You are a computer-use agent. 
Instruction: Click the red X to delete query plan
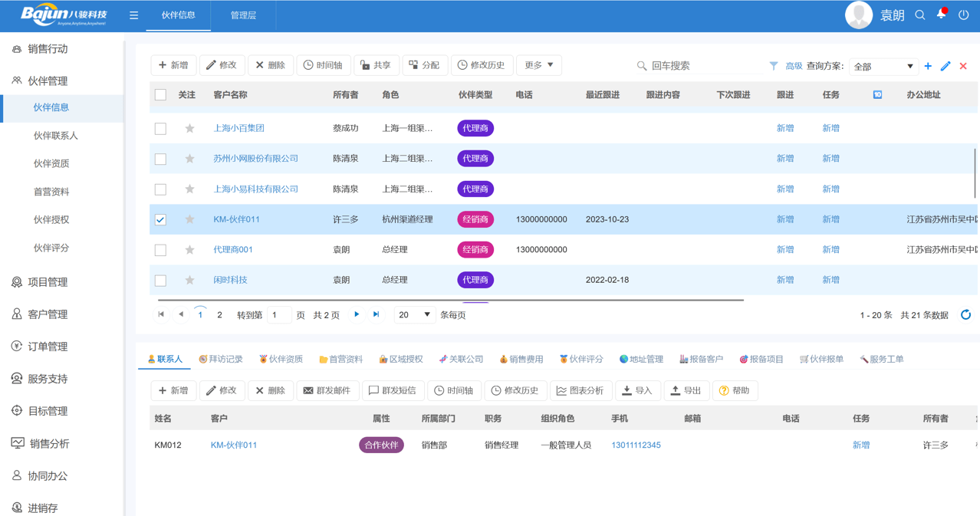963,67
